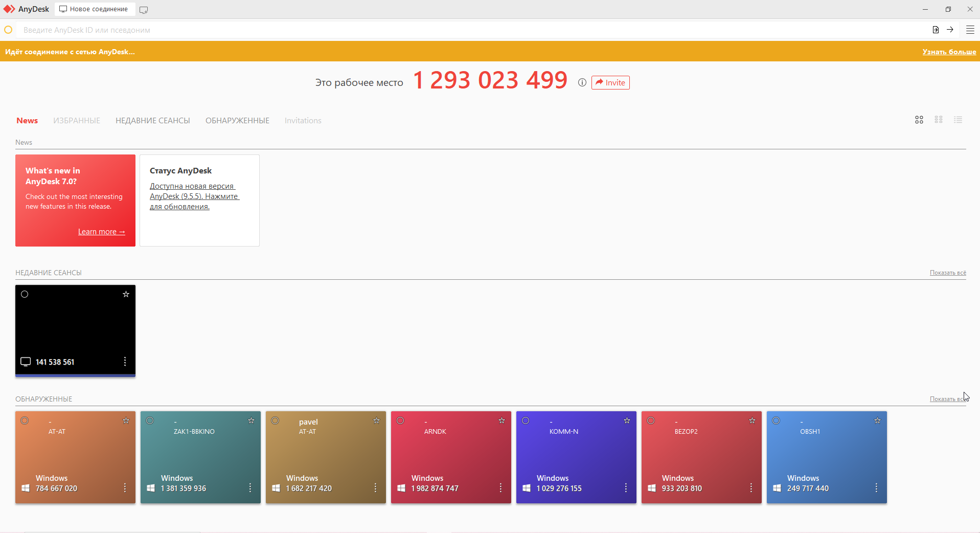Click Windows icon on ZAK1-BBKINO tile
Screen dimensions: 980x533
click(151, 488)
